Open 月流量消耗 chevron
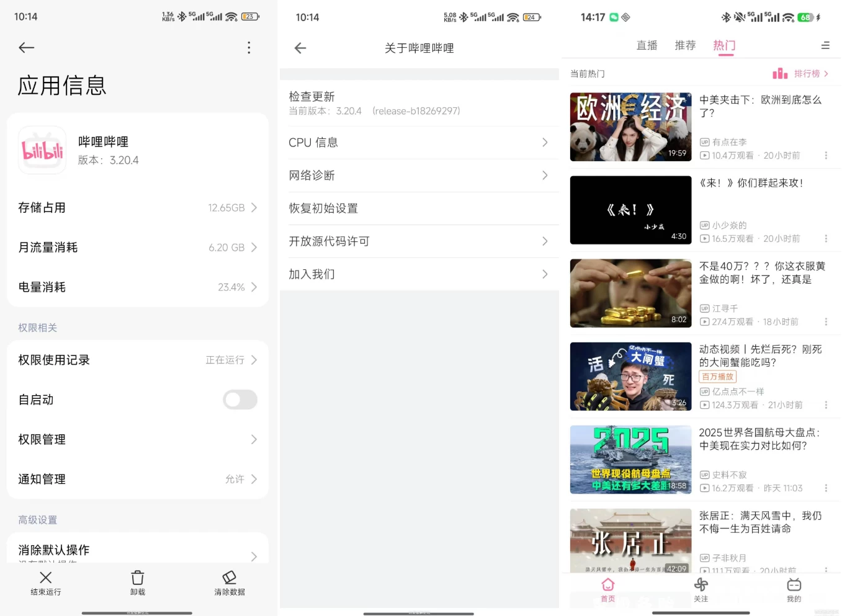 (254, 248)
